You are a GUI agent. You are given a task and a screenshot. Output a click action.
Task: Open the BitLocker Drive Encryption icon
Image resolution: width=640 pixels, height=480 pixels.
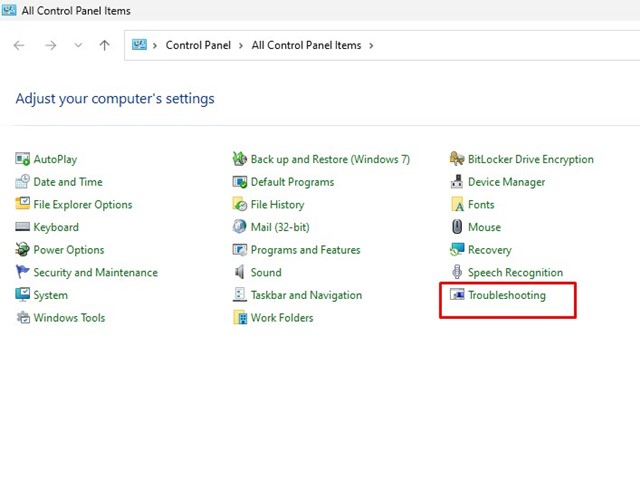[x=457, y=159]
